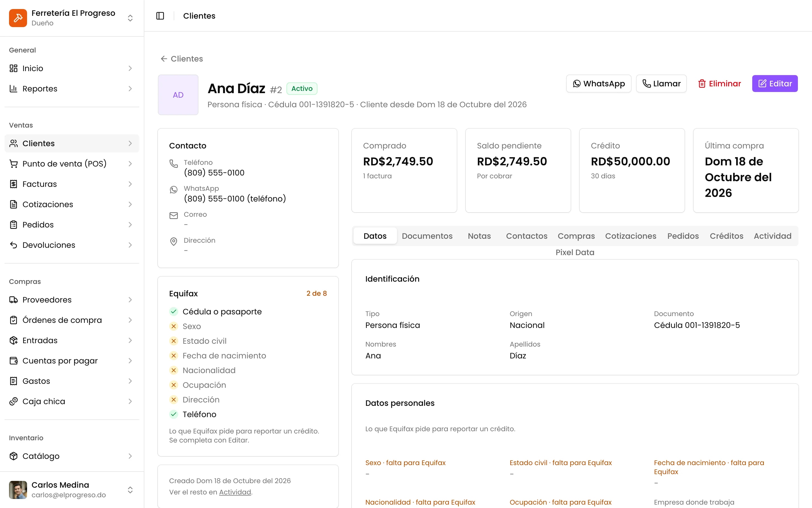This screenshot has width=812, height=508.
Task: Click the orange X next to Sexo
Action: 173,326
